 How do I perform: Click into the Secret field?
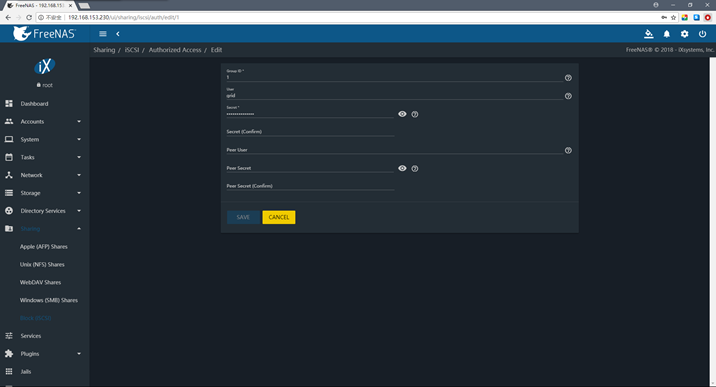(x=310, y=114)
